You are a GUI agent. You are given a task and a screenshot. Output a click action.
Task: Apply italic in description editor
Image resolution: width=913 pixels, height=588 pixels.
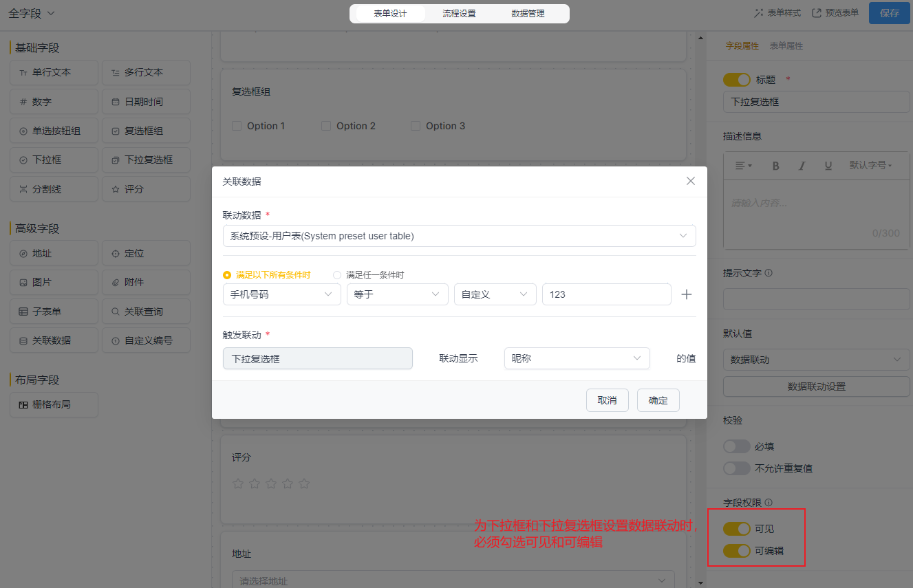(x=802, y=166)
